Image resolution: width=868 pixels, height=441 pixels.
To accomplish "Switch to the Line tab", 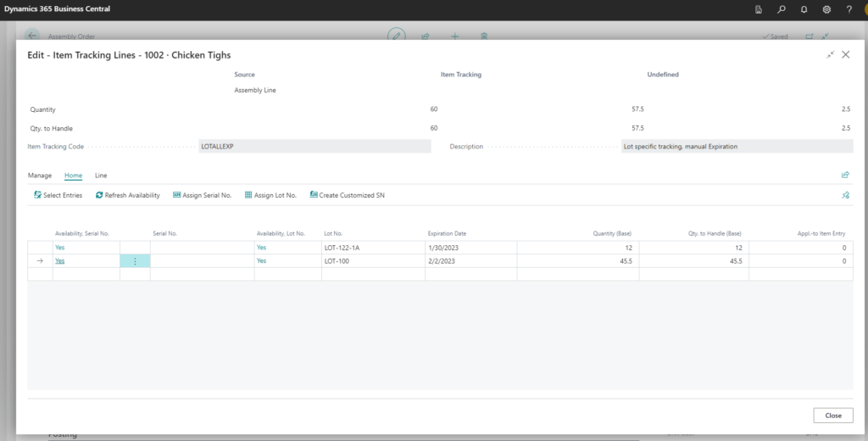I will (x=101, y=176).
